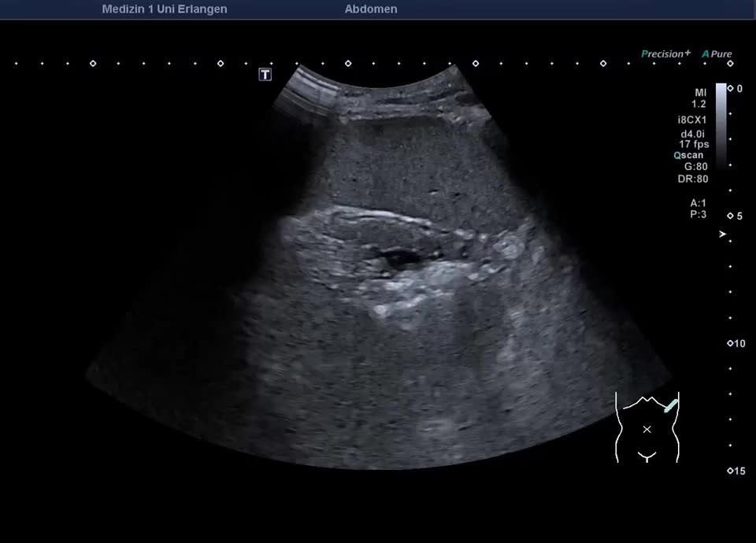
Task: Click the abdomen body marker pictogram
Action: click(647, 429)
